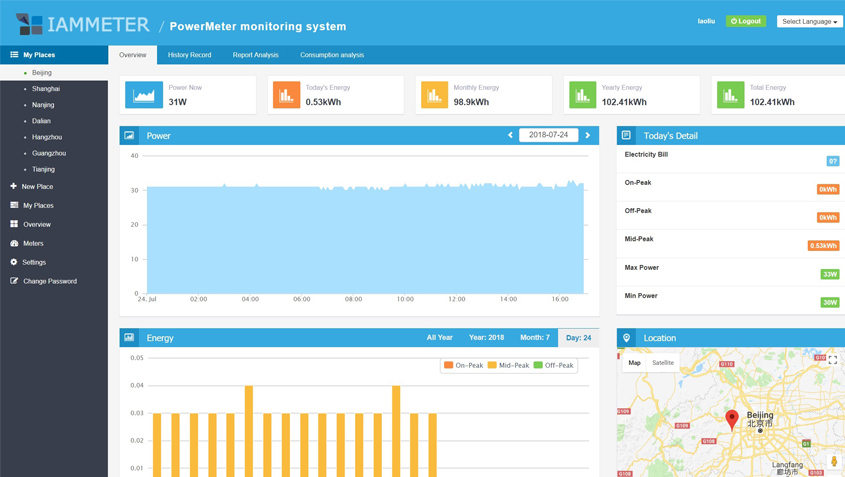The width and height of the screenshot is (845, 477).
Task: Open the Select Language dropdown
Action: coord(809,21)
